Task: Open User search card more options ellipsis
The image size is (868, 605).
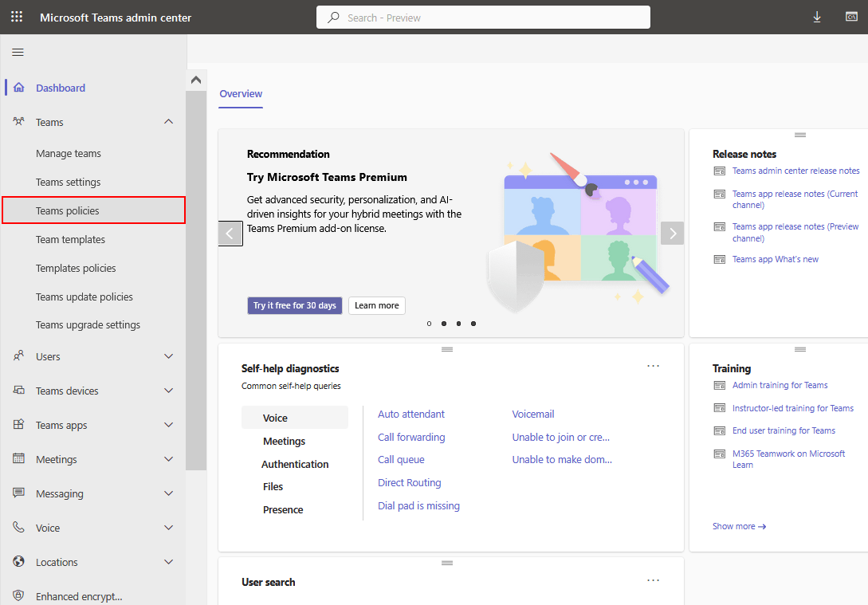Action: (x=654, y=580)
